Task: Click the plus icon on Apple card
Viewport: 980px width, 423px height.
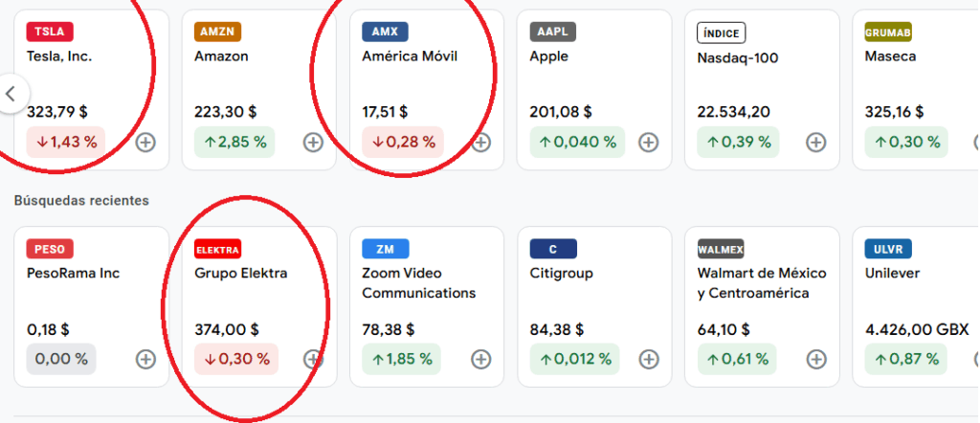Action: pyautogui.click(x=648, y=143)
